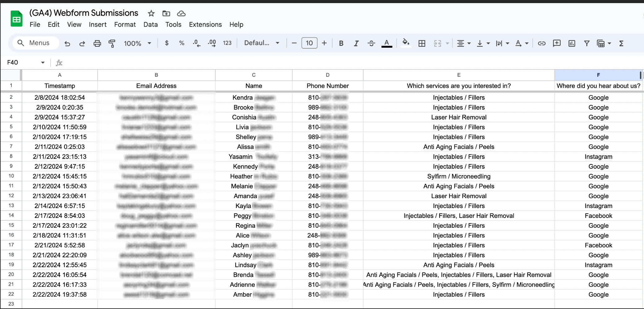This screenshot has width=644, height=309.
Task: Click the undo arrow icon
Action: tap(67, 43)
